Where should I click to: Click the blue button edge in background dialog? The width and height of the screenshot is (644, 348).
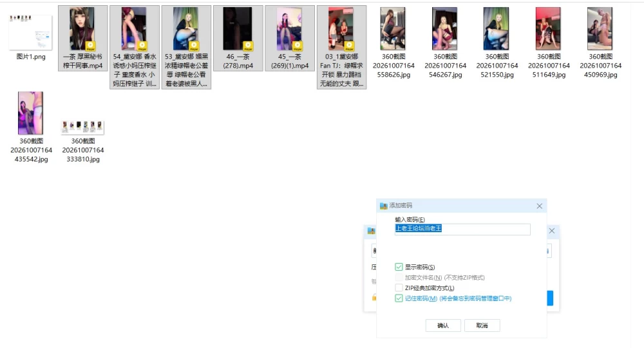coord(551,298)
